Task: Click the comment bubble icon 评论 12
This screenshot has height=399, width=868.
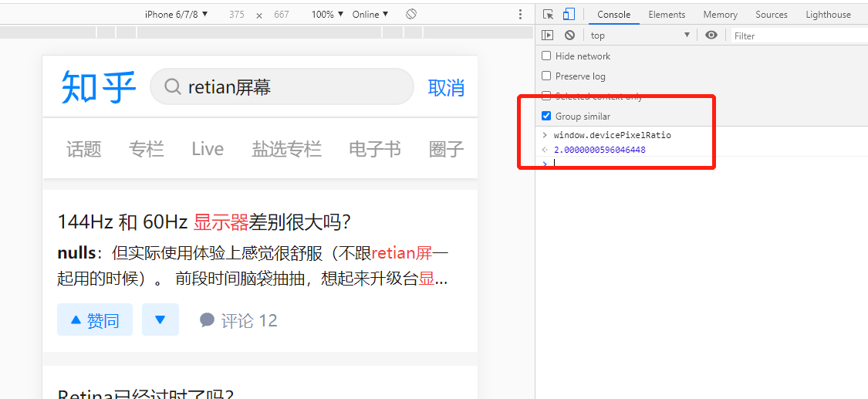Action: coord(207,320)
